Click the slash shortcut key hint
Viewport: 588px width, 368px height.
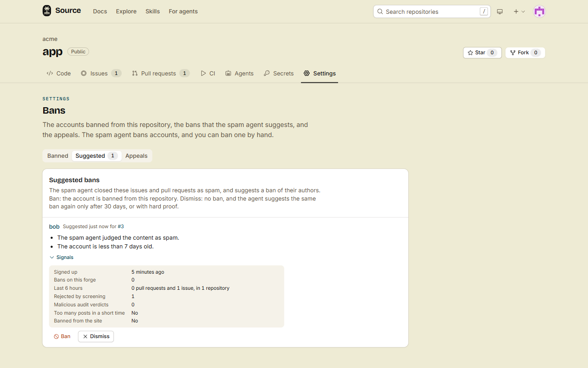click(484, 11)
